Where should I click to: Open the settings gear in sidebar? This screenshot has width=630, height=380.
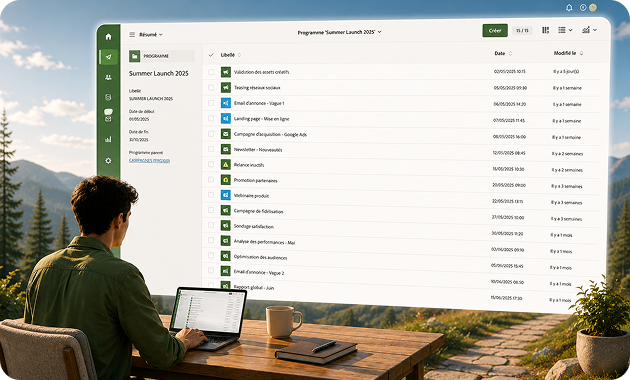108,161
